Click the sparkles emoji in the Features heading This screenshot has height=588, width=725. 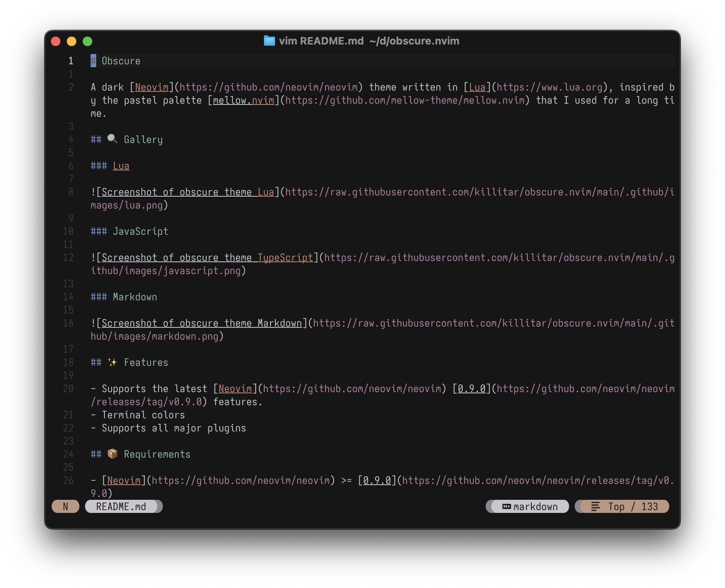point(112,362)
